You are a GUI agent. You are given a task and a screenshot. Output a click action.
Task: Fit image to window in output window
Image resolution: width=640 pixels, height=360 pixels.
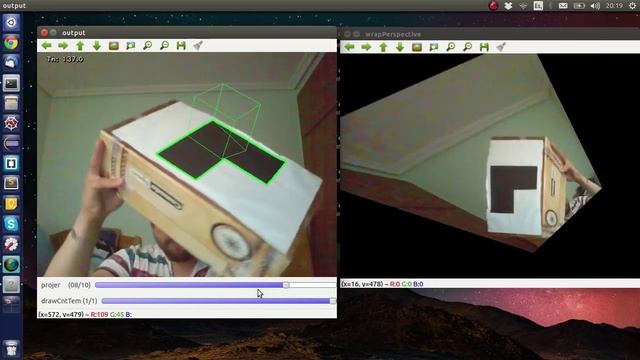131,46
